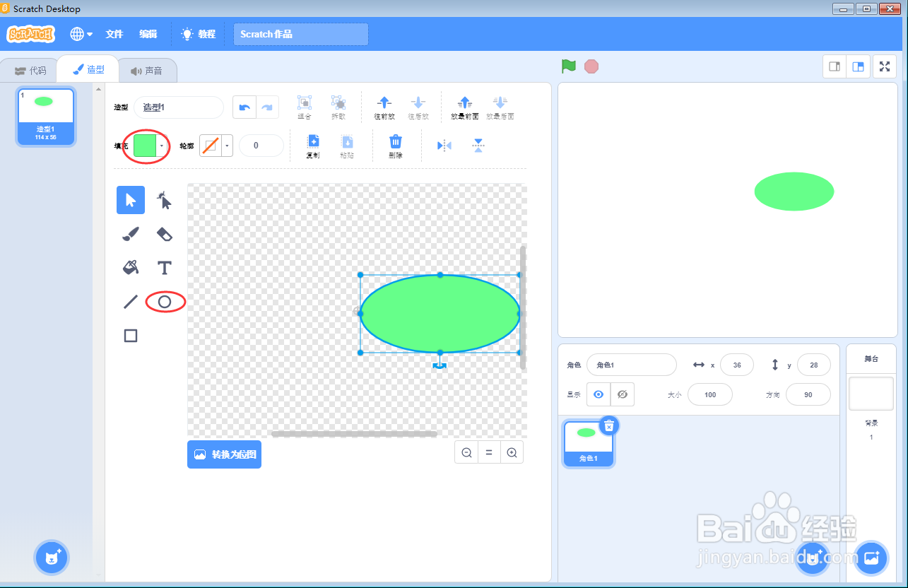Select the Fill bucket tool
Image resolution: width=908 pixels, height=588 pixels.
[131, 268]
